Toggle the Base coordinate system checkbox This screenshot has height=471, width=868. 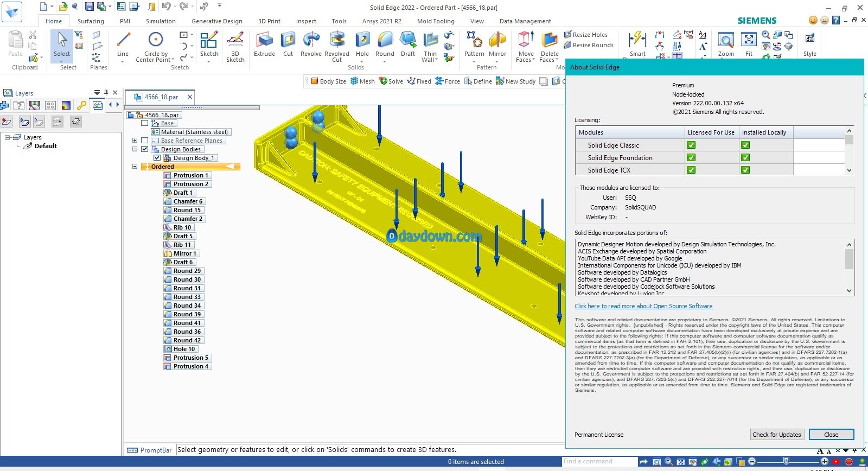pos(145,123)
